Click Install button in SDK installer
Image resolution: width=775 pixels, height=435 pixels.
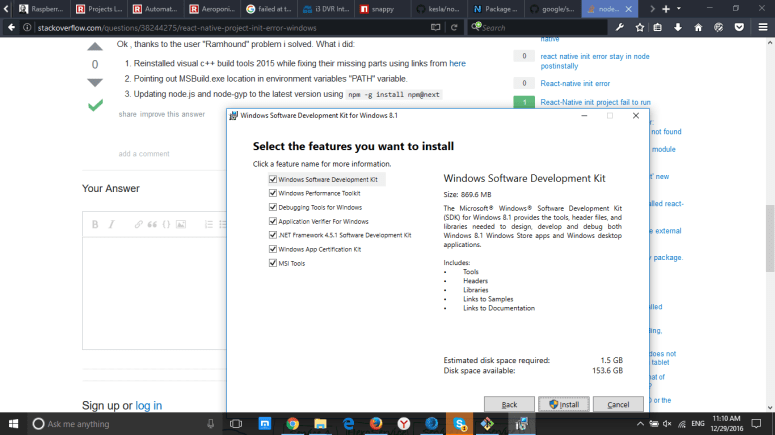click(564, 404)
